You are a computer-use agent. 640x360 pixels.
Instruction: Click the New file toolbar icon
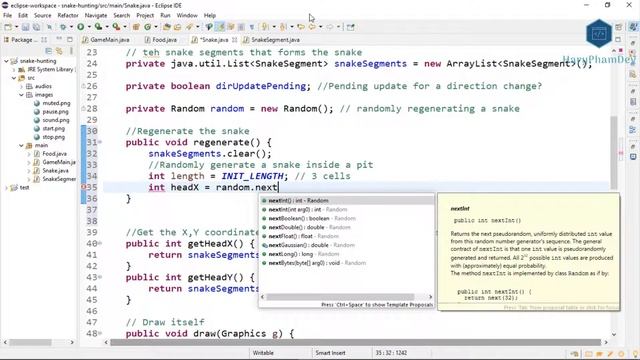8,27
